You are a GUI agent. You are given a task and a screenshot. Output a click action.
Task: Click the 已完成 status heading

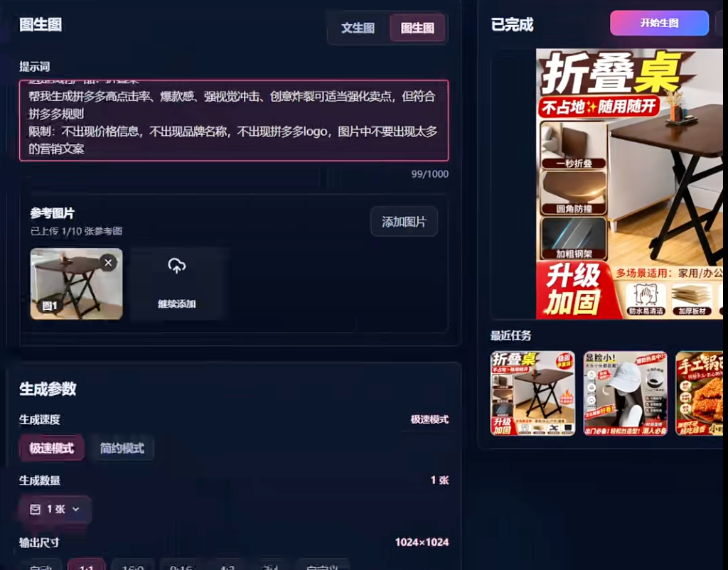(512, 25)
